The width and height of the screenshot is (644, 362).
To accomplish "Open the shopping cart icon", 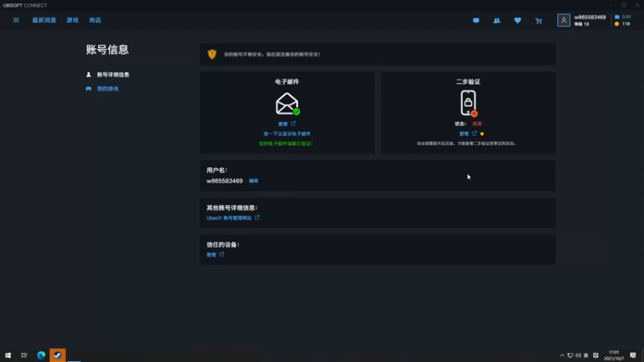I will tap(539, 21).
